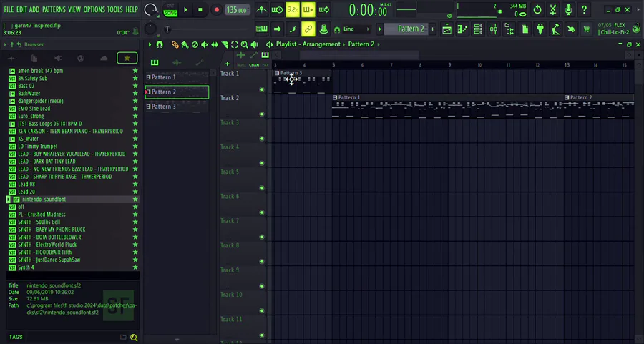
Task: Select the mute tool speaker icon
Action: coord(205,44)
